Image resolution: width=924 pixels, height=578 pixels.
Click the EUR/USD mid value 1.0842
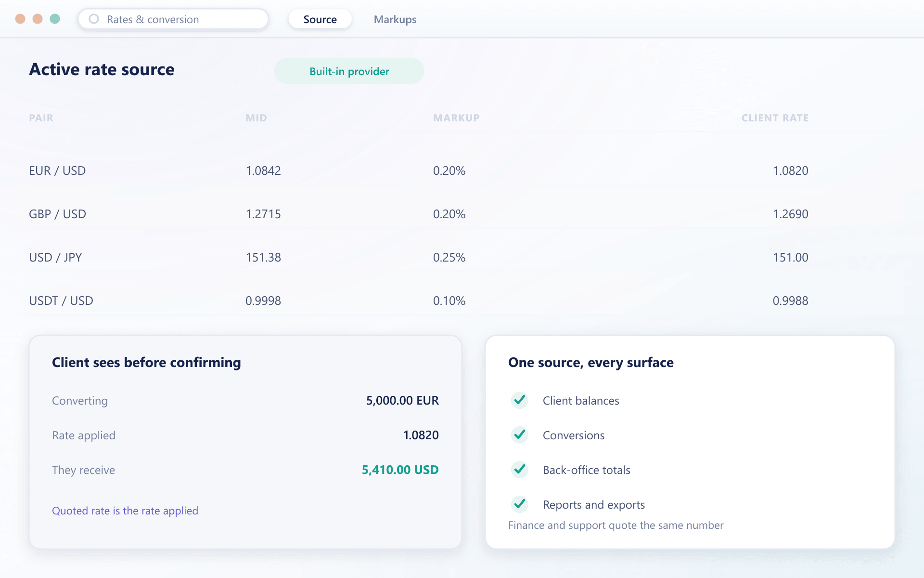click(263, 171)
